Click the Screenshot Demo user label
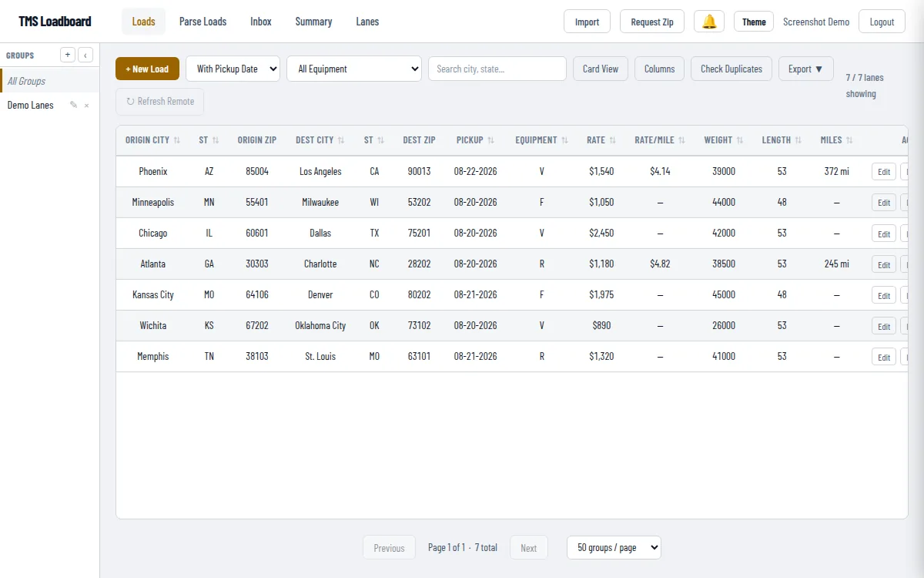Screen dimensions: 924x578 (816, 22)
